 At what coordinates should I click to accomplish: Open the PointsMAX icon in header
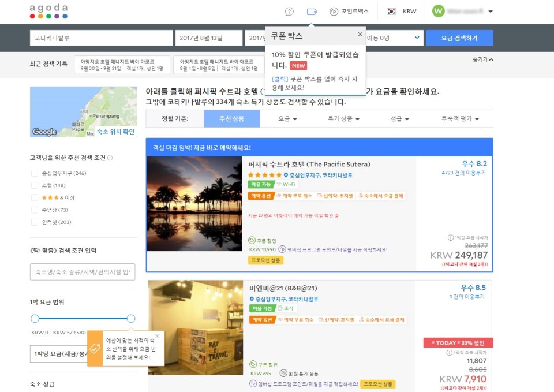click(334, 12)
